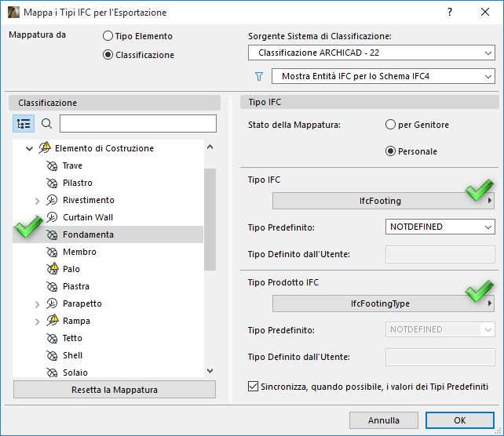The height and width of the screenshot is (436, 504).
Task: Select Pilastro in classification tree
Action: coord(78,183)
